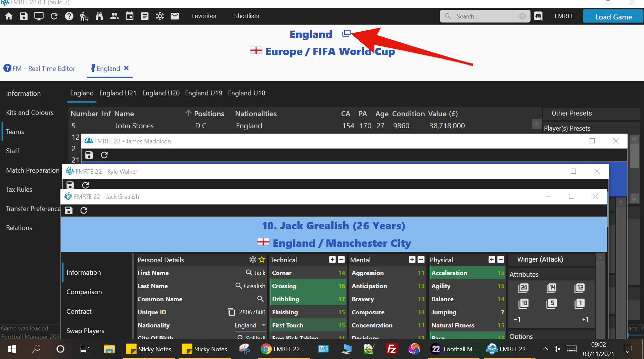Open FM - Real Time Editor tab

pyautogui.click(x=39, y=69)
